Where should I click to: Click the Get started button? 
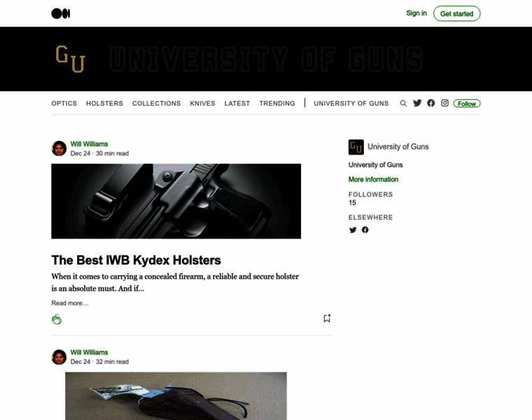click(456, 13)
